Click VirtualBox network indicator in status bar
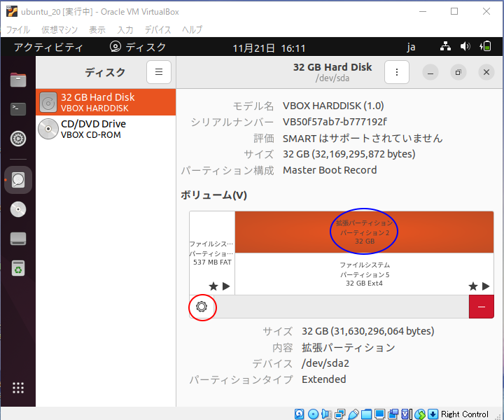 click(339, 414)
